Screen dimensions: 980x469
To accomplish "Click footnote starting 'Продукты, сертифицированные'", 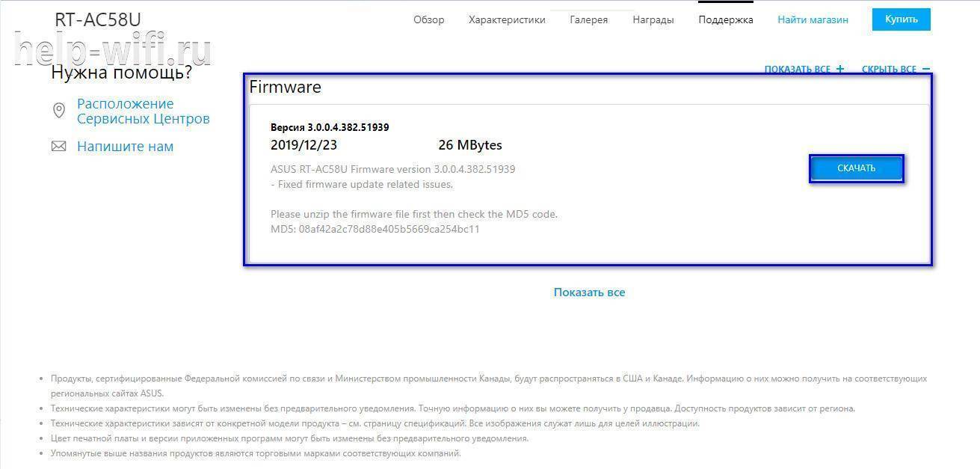I will point(489,386).
